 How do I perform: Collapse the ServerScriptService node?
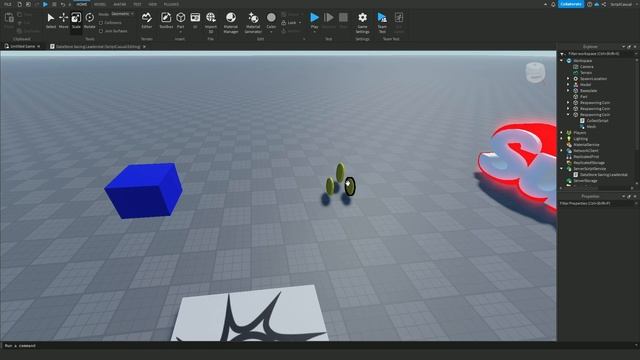(x=562, y=169)
